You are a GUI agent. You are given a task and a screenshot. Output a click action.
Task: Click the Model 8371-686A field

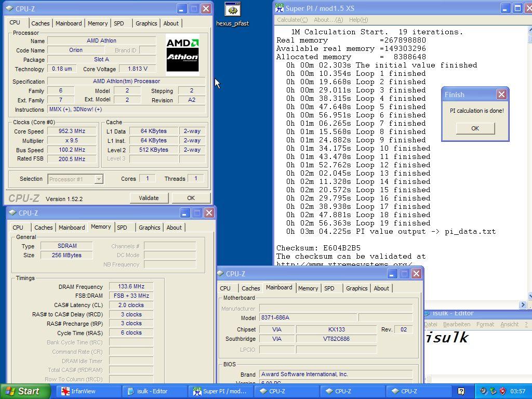[309, 317]
